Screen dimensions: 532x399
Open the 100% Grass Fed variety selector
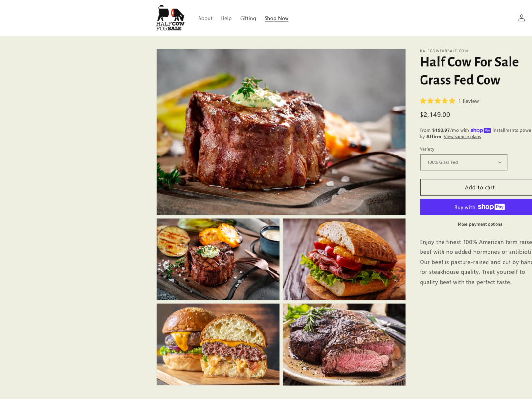click(x=464, y=162)
